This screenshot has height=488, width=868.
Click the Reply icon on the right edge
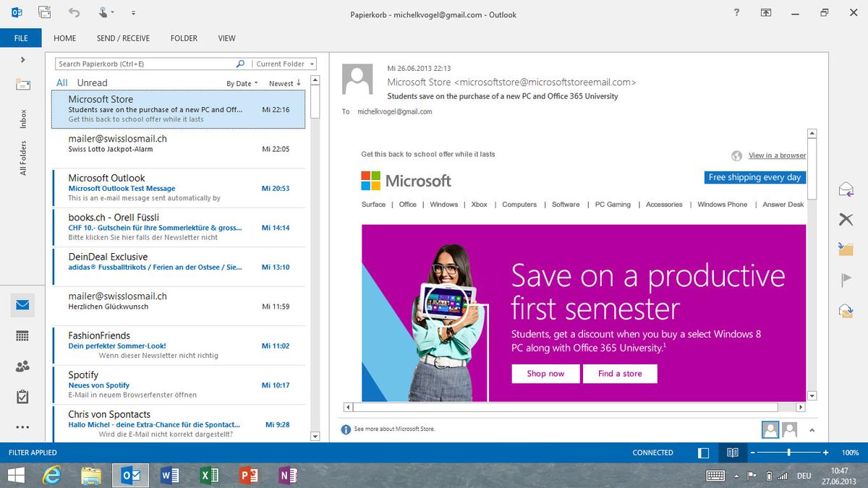846,189
